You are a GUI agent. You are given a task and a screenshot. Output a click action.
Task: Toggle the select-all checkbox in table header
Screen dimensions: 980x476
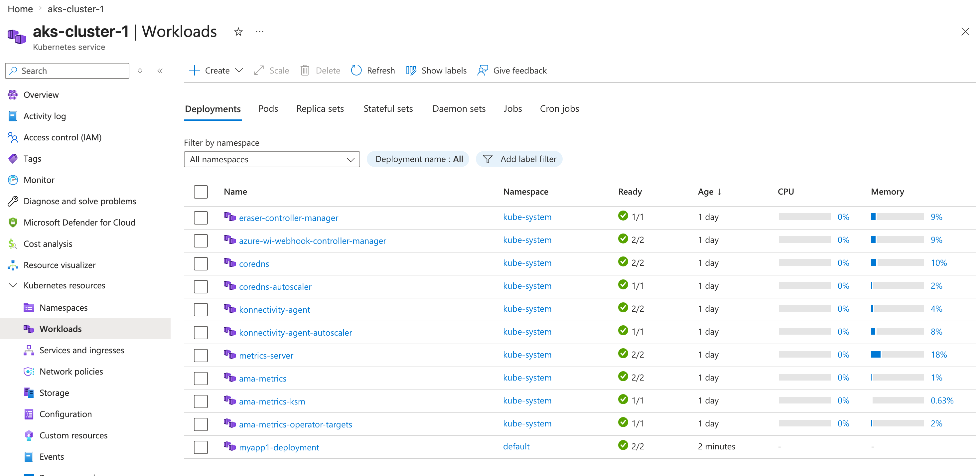click(x=201, y=192)
